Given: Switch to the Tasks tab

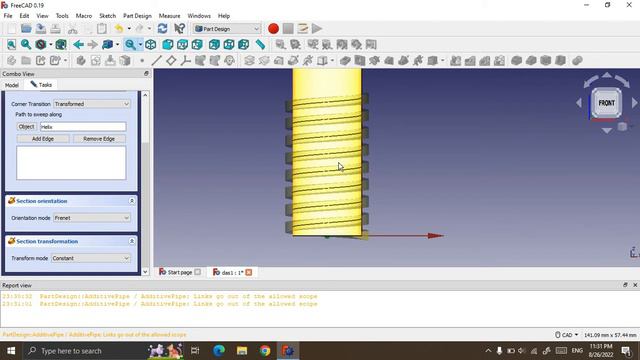Looking at the screenshot, I should pyautogui.click(x=41, y=85).
